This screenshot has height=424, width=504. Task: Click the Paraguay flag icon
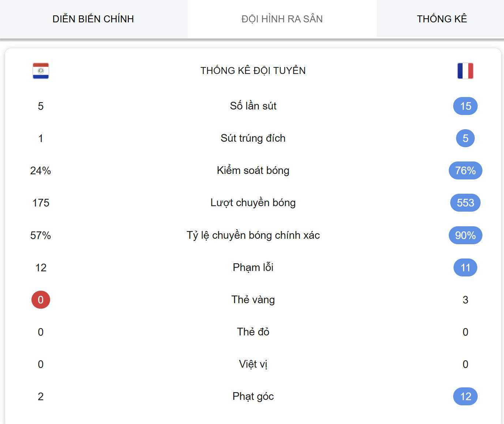point(41,71)
